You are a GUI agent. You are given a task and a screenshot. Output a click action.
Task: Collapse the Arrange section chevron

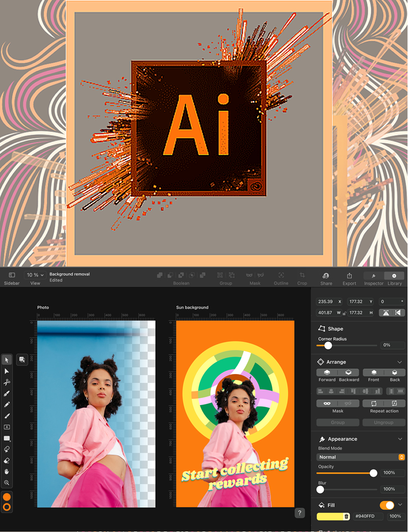click(x=399, y=362)
